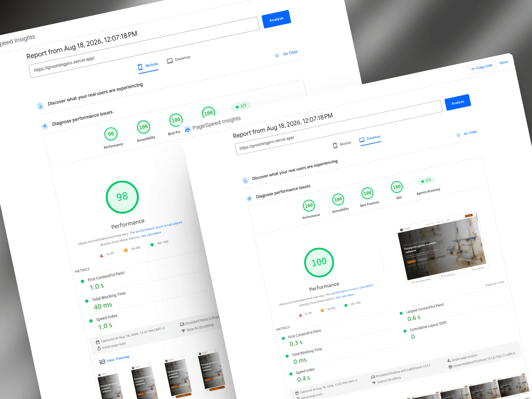The height and width of the screenshot is (399, 532).
Task: Click No Data info in back report
Action: pyautogui.click(x=287, y=53)
